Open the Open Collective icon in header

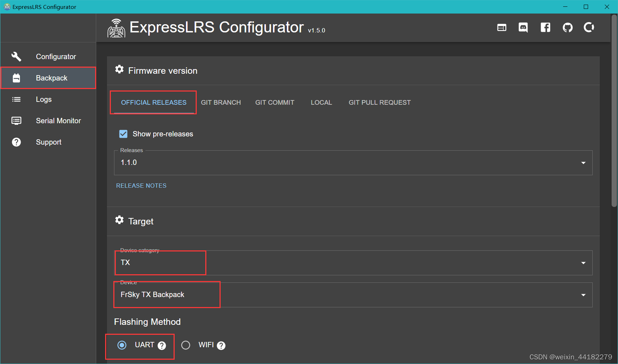tap(589, 27)
